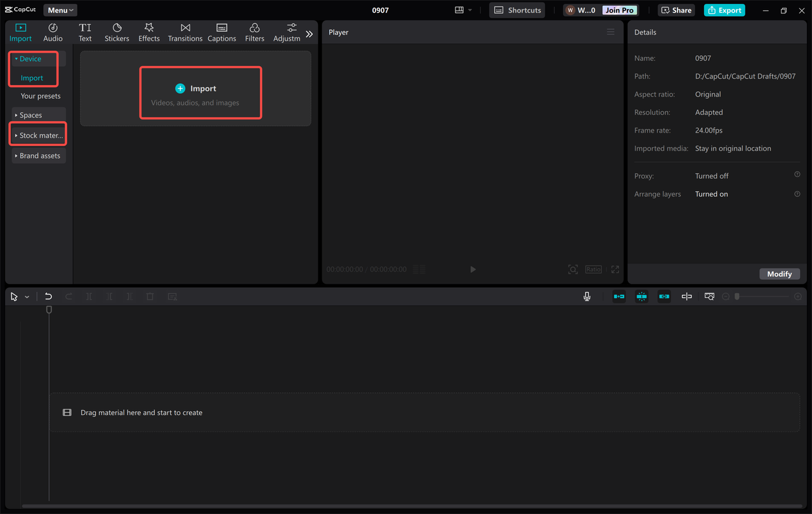Click the Undo arrow in the timeline toolbar
Image resolution: width=812 pixels, height=514 pixels.
(x=48, y=296)
